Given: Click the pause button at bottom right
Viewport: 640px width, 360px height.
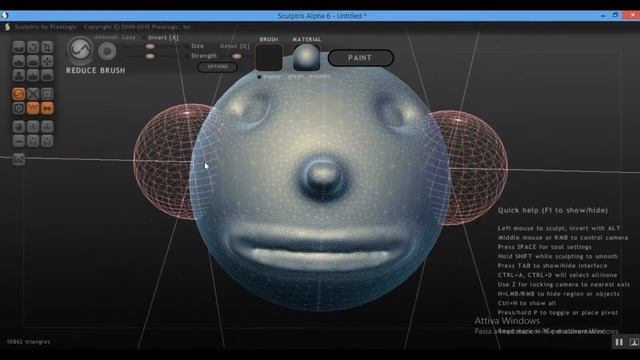Looking at the screenshot, I should tap(619, 342).
